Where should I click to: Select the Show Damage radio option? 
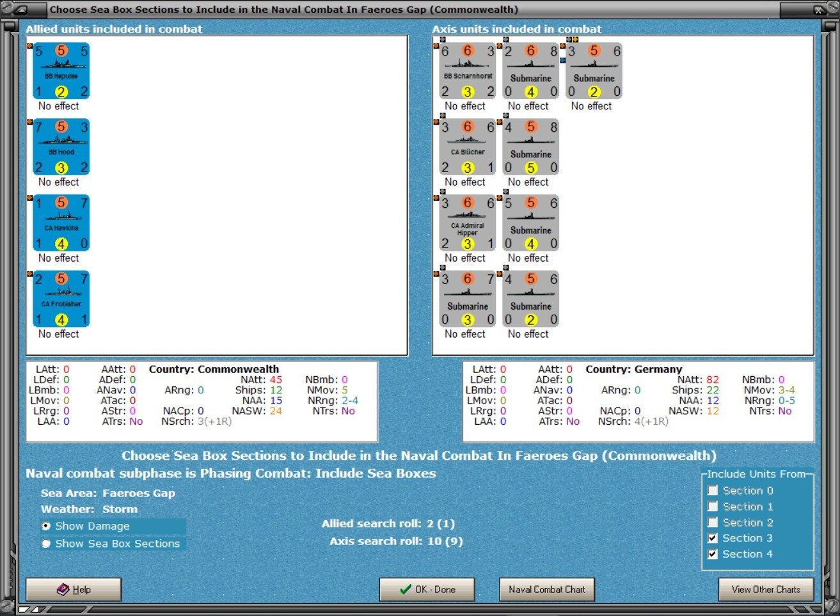(x=46, y=526)
